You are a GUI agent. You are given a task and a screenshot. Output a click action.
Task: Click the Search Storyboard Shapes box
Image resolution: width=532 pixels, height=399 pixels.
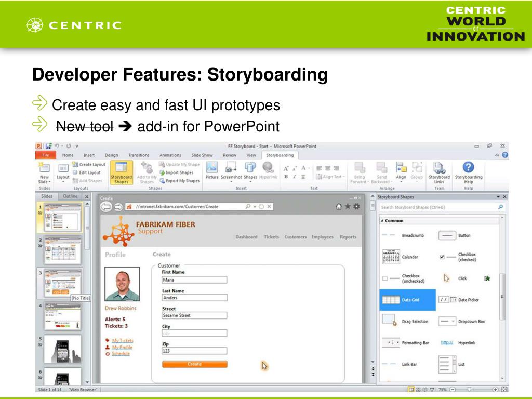point(442,207)
